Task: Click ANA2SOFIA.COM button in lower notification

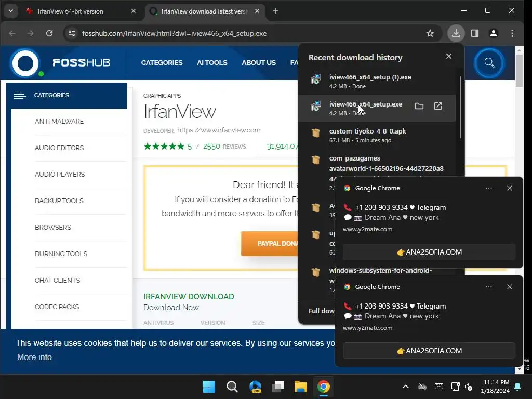Action: [429, 351]
